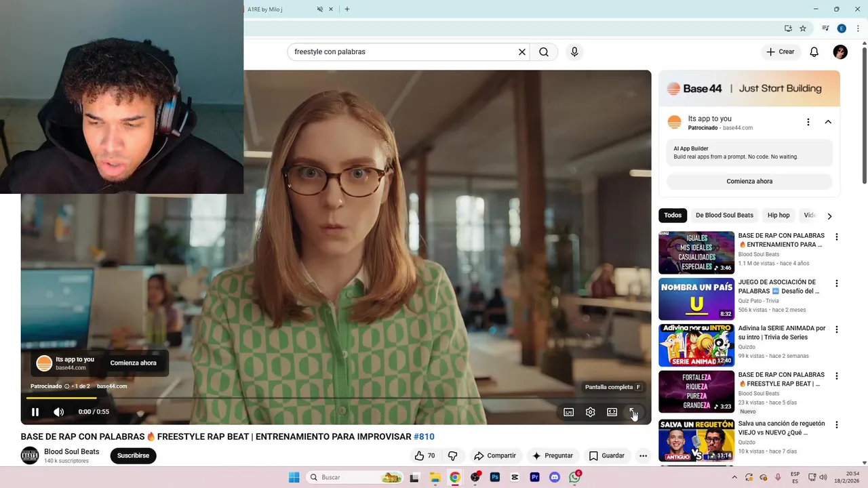The image size is (868, 488).
Task: Open Salva una canción de reguetón thumbnail
Action: [x=696, y=440]
